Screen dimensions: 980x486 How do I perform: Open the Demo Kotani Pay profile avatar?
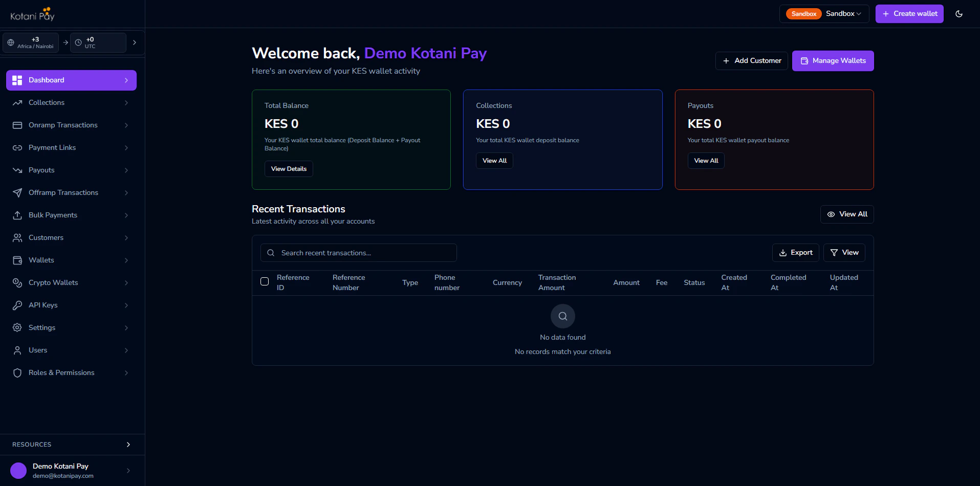tap(18, 470)
